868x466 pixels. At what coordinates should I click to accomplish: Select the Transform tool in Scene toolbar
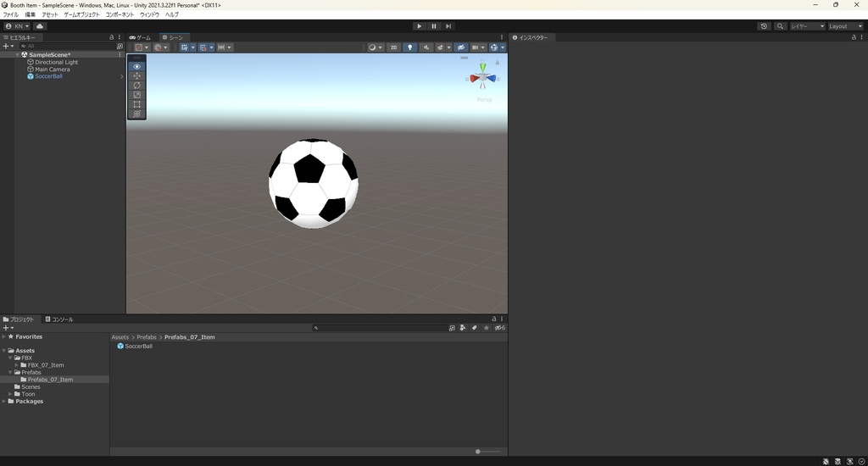pyautogui.click(x=136, y=114)
